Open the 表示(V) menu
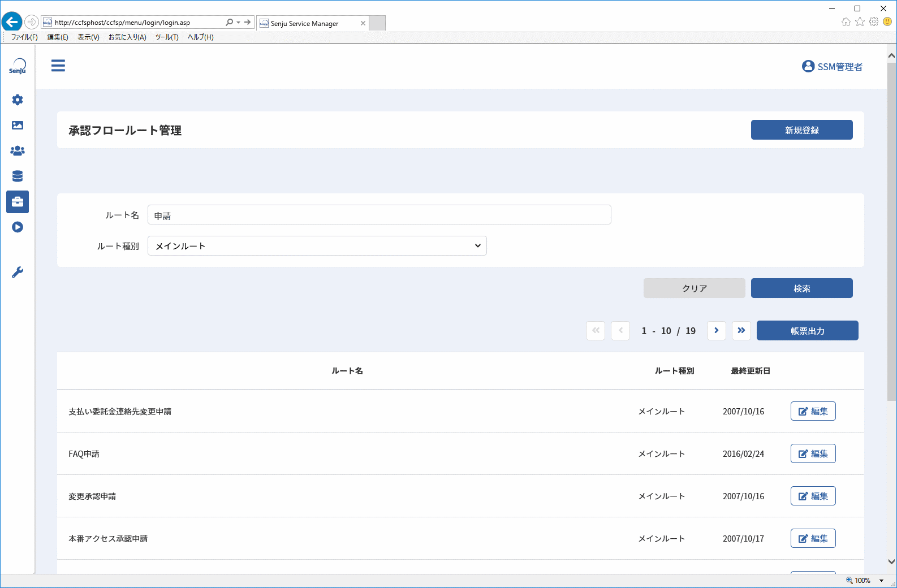 pos(88,37)
